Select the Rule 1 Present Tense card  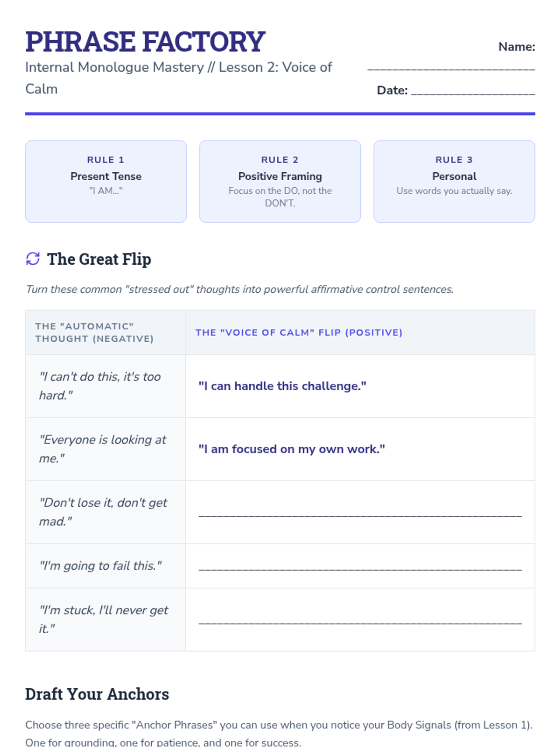coord(106,181)
